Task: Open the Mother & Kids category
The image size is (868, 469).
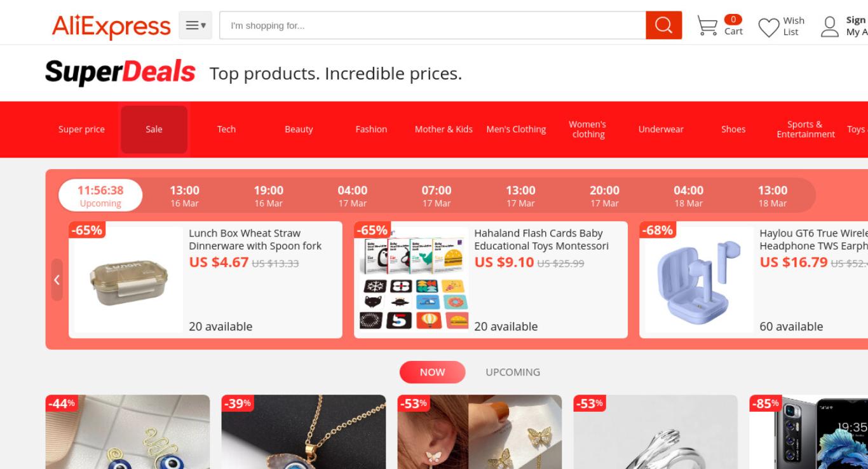Action: (444, 129)
